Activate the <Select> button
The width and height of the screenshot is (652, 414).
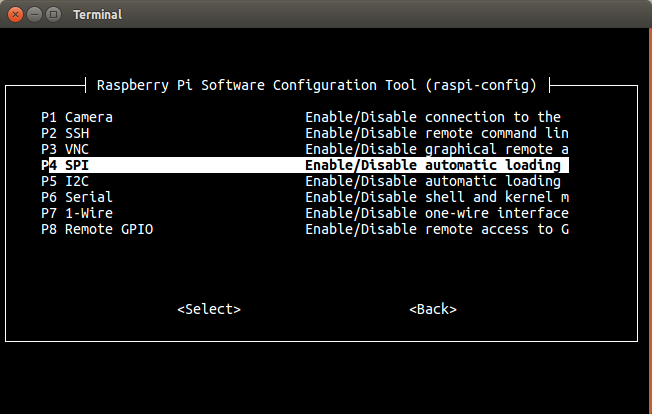pos(209,309)
